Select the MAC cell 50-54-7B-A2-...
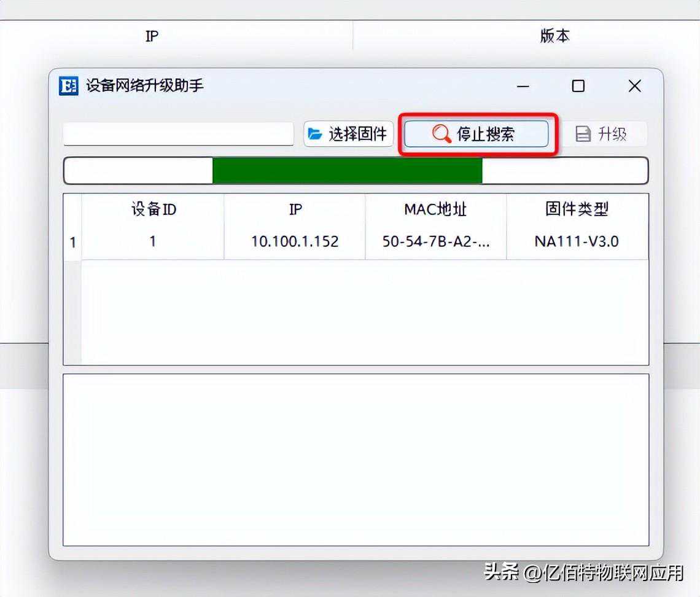 [436, 241]
